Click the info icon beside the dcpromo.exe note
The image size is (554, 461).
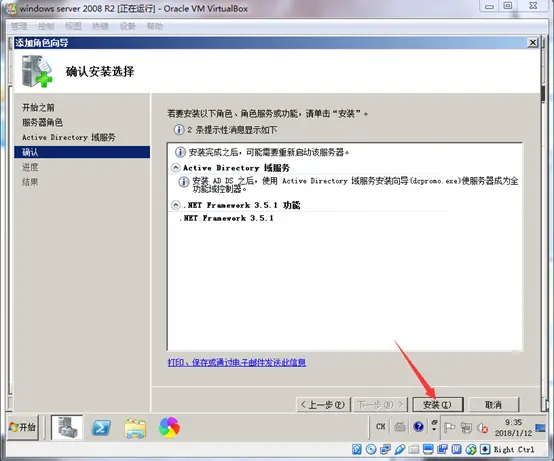coord(183,182)
